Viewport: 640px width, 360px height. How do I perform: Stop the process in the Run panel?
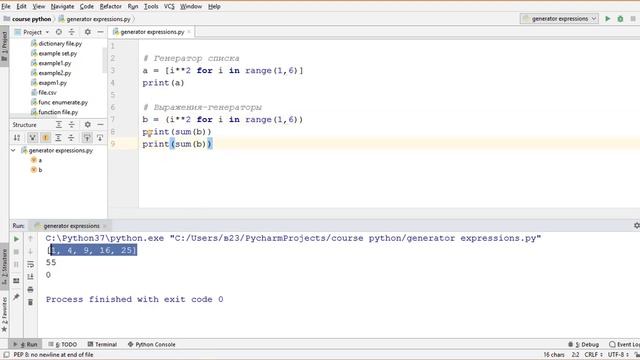[x=16, y=252]
